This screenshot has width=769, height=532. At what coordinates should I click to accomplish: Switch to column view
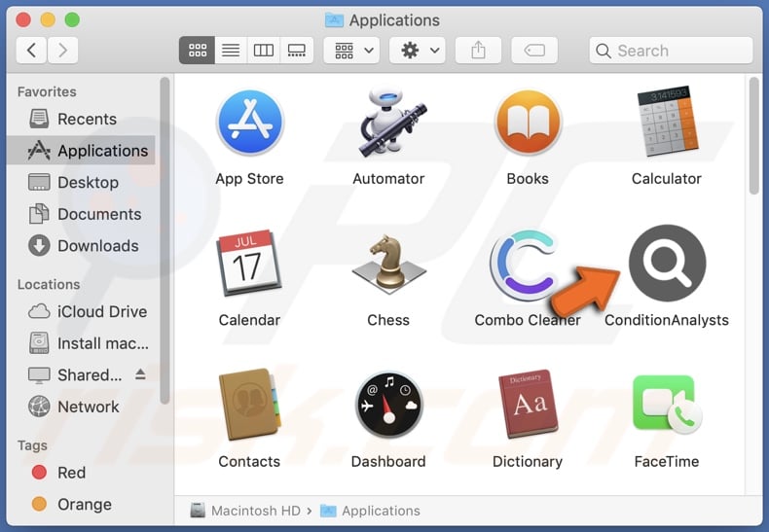click(264, 50)
